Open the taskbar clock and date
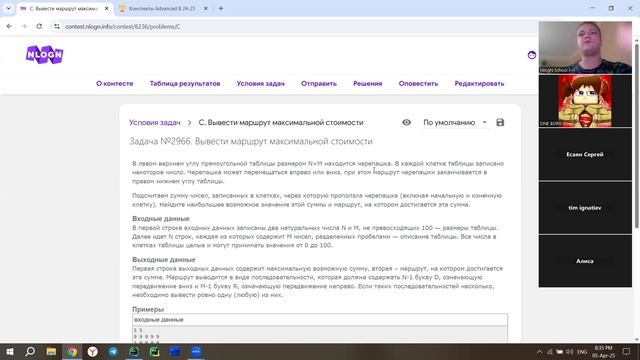Screen dimensions: 640x360 tap(603, 351)
